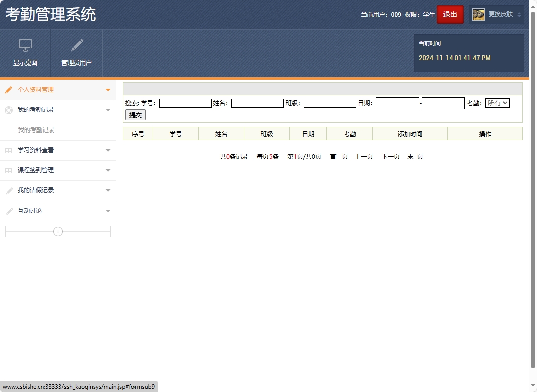Click the 互动讨论 pencil icon
Screen dimensions: 537x392
(x=8, y=211)
